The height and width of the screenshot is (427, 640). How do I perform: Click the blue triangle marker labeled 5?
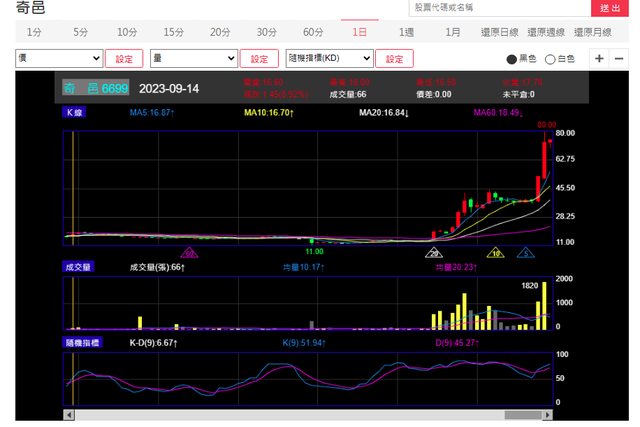525,254
